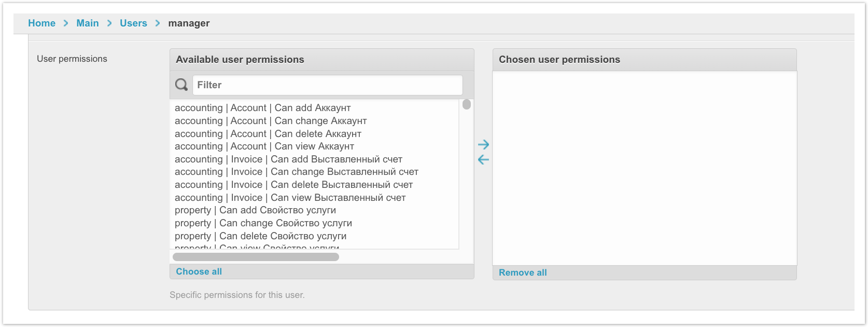
Task: Click the horizontal scrollbar under permissions list
Action: [x=256, y=257]
